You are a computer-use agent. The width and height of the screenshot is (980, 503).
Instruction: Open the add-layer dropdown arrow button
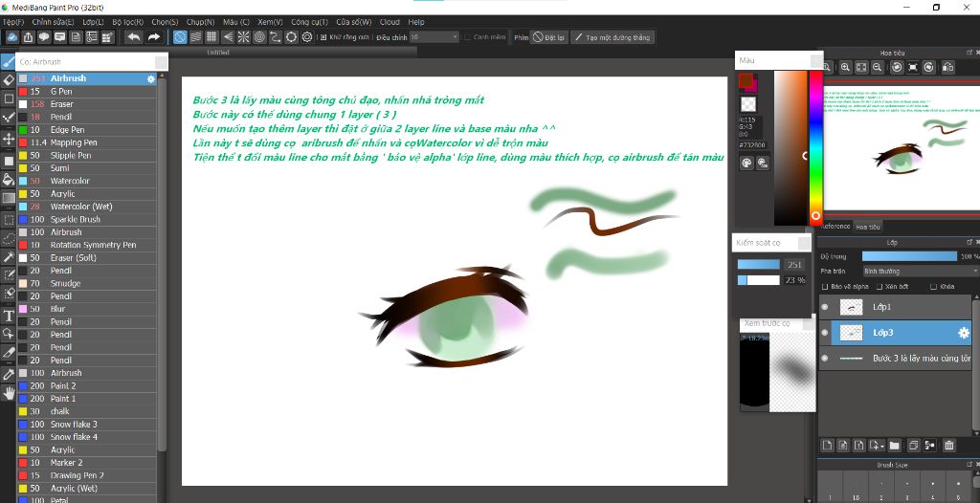point(877,445)
